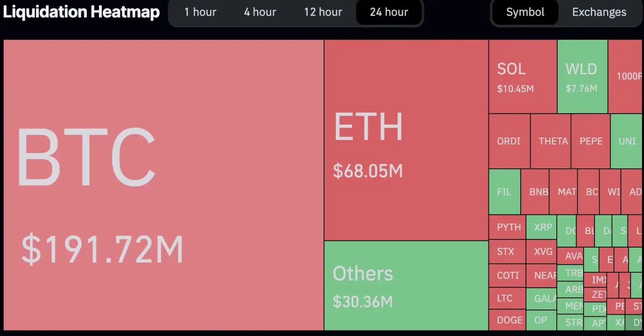
Task: Open the WLD $7.76M tile
Action: pos(582,77)
